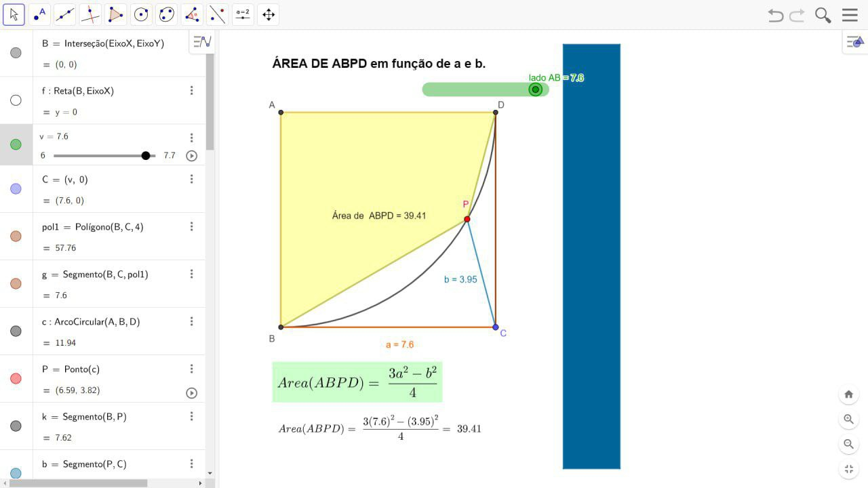Open the Algebra view style bar
Screen dimensions: 868x488
(x=202, y=42)
